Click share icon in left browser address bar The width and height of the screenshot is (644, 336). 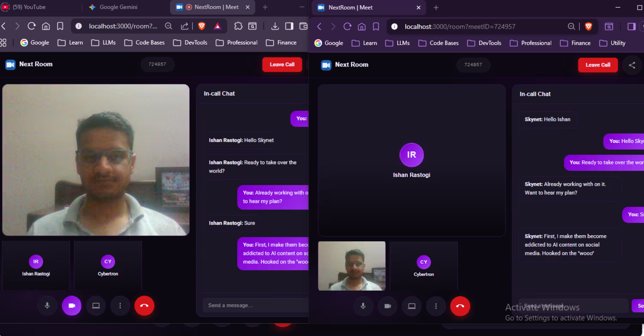tap(185, 26)
